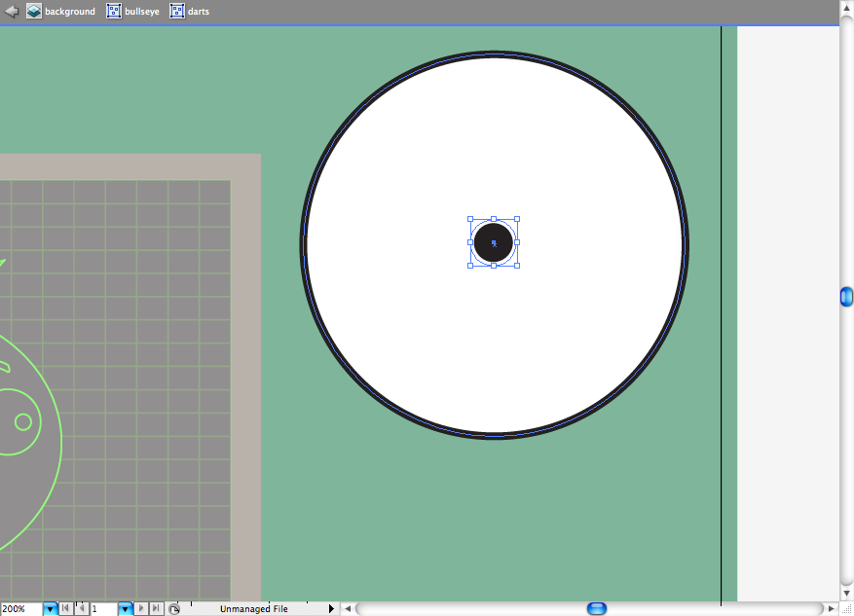
Task: Open the zoom level dropdown
Action: click(50, 609)
